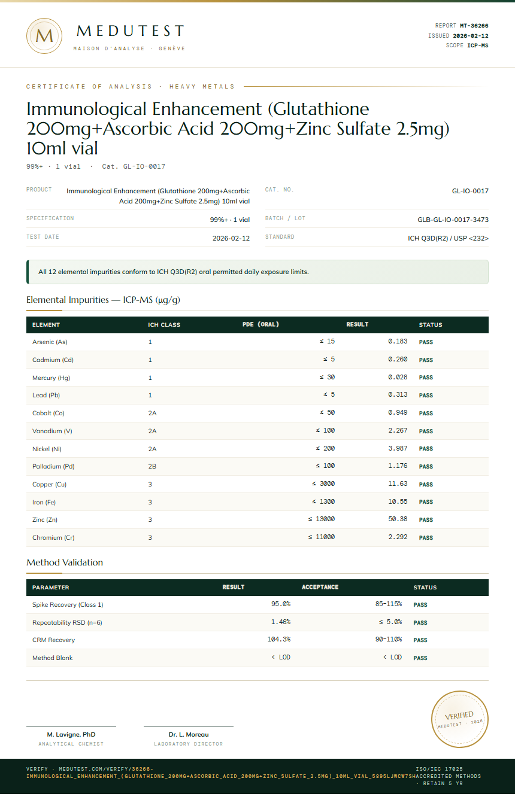Select Repeatability RSD (n=6) row label

pos(67,622)
